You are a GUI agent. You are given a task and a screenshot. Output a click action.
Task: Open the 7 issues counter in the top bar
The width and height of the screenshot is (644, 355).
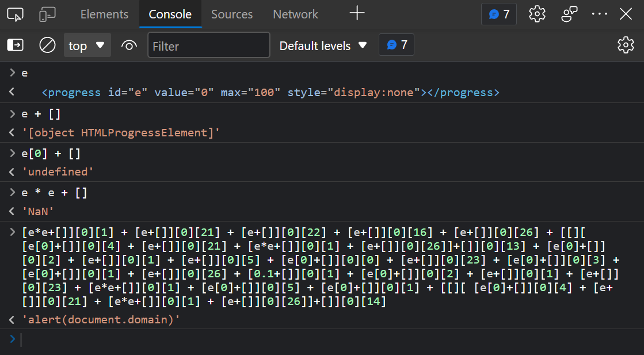click(x=499, y=14)
